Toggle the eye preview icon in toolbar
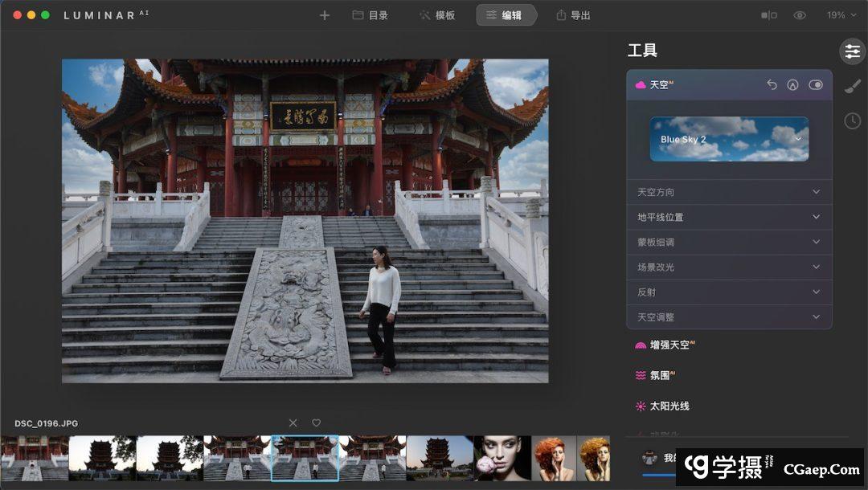Viewport: 868px width, 490px height. coord(800,15)
